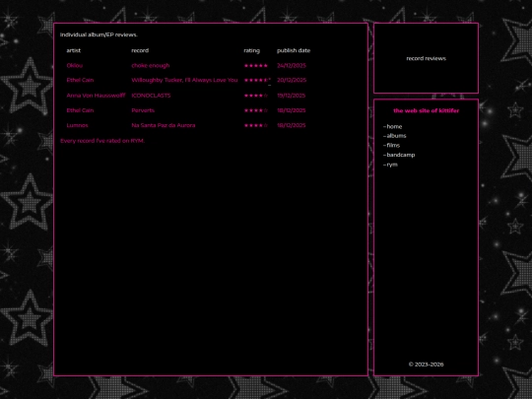532x399 pixels.
Task: Click the publish date in the Lumnos row
Action: pos(291,125)
